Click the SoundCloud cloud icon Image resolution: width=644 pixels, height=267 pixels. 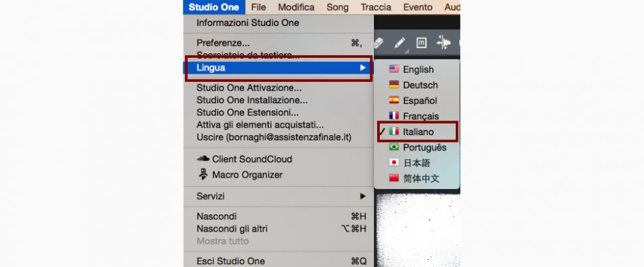[203, 159]
